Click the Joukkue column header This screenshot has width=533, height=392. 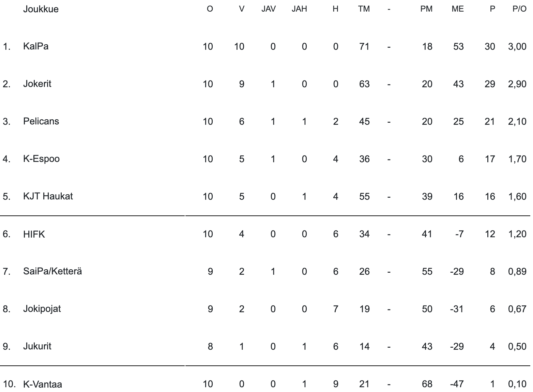[x=41, y=9]
